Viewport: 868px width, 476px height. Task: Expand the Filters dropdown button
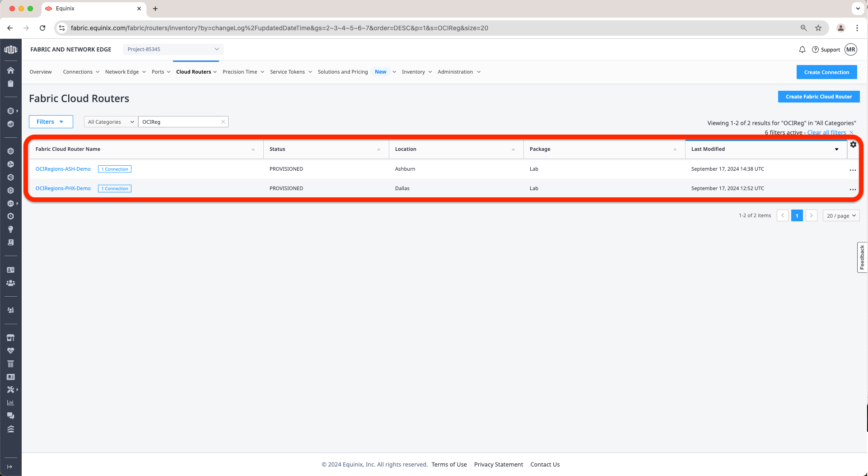[51, 122]
